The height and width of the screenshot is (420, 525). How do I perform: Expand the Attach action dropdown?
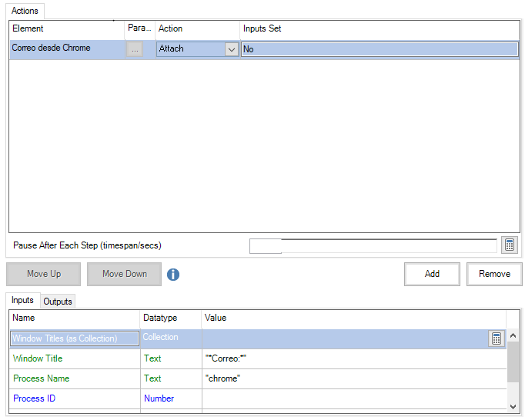point(231,49)
